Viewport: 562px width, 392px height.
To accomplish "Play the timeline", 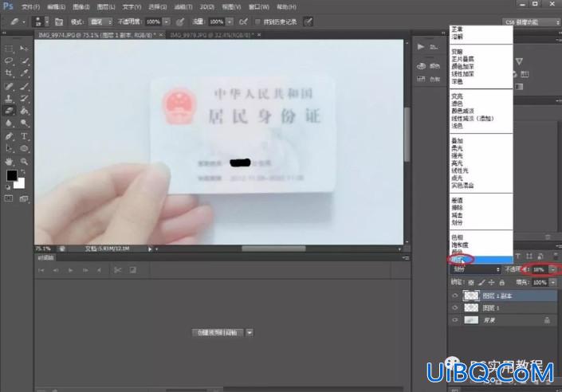I will (71, 270).
